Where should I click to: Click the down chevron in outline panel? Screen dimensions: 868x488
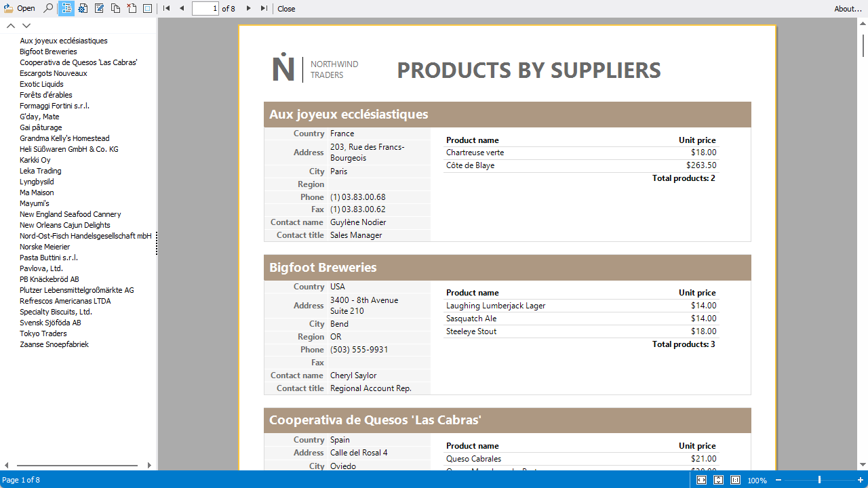(x=26, y=26)
